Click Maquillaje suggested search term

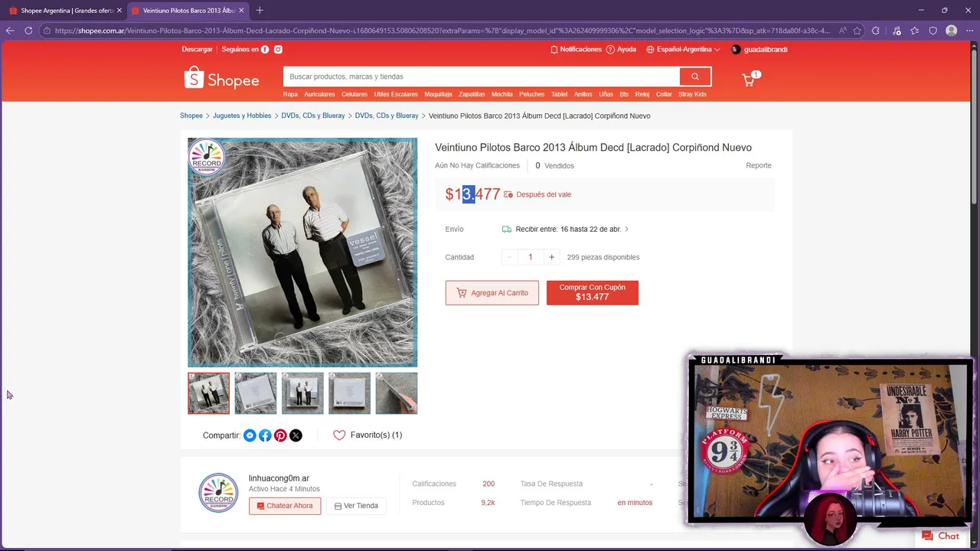(438, 94)
